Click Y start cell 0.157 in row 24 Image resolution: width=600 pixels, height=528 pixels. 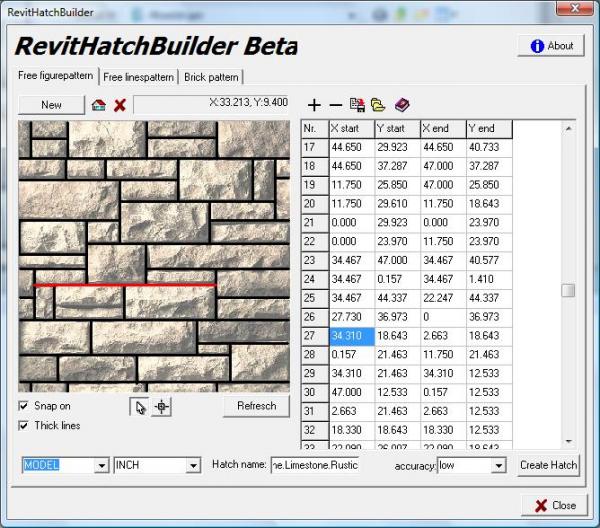(398, 279)
